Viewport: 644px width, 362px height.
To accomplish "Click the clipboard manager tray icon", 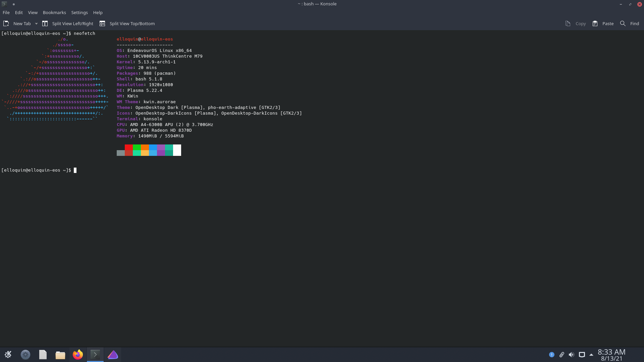I will point(562,354).
